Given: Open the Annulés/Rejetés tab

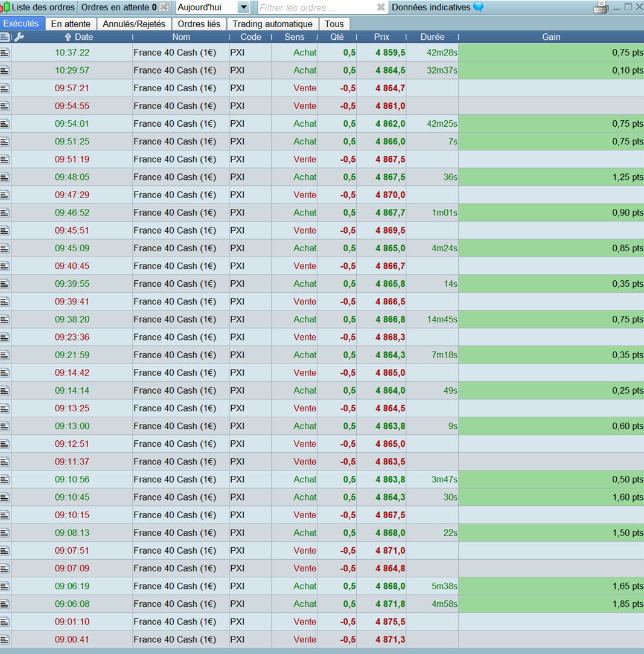Looking at the screenshot, I should [x=134, y=24].
